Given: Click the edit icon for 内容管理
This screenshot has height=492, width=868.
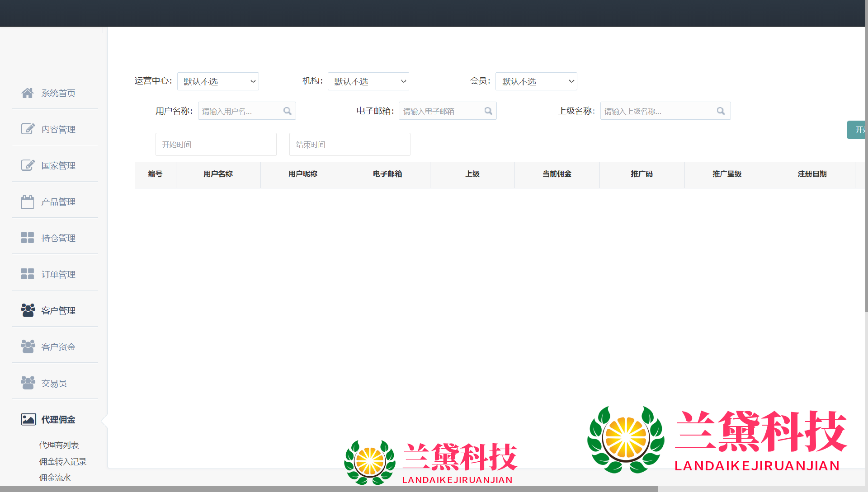Looking at the screenshot, I should pos(27,129).
